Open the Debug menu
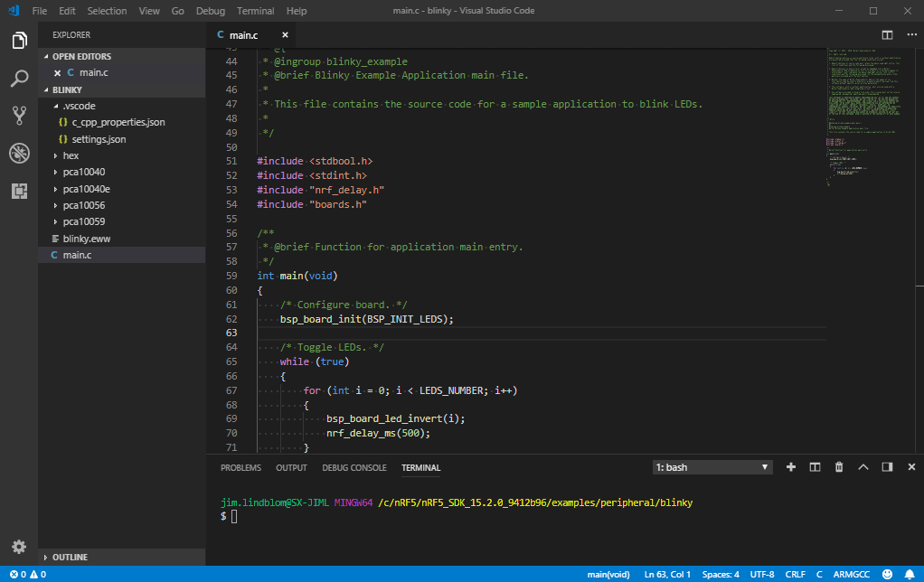This screenshot has width=924, height=582. 211,11
